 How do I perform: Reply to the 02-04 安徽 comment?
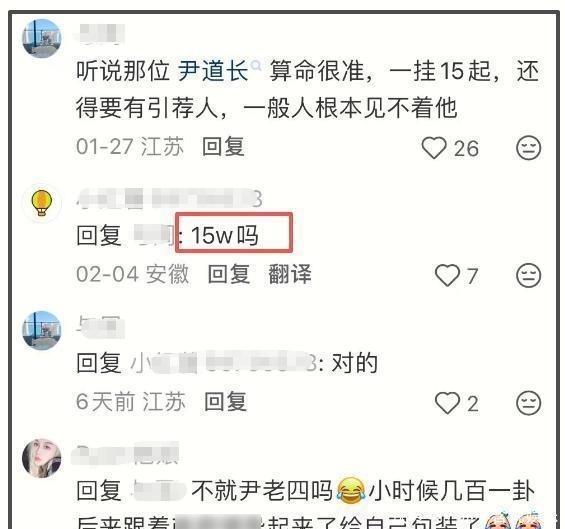click(x=229, y=274)
